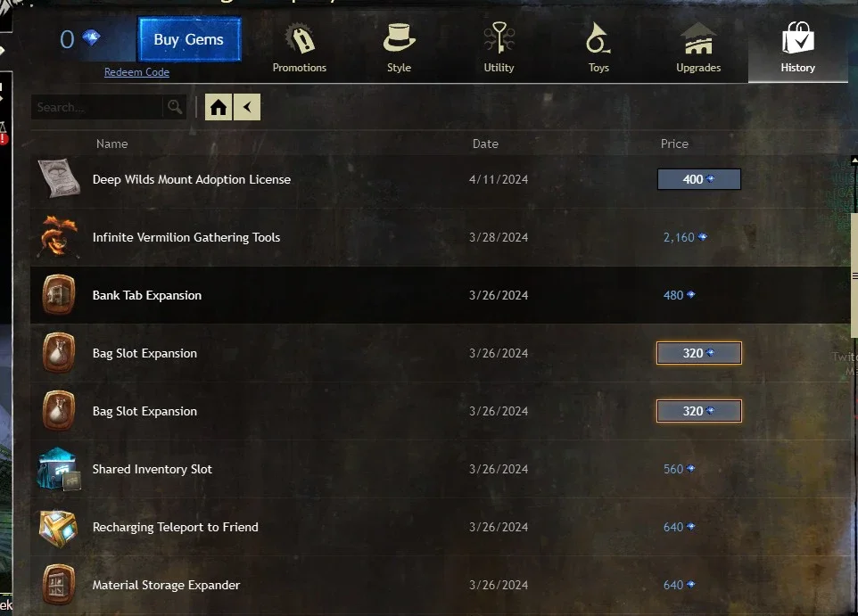Select Material Storage Expander name
Screen dimensions: 858x616
pyautogui.click(x=166, y=586)
